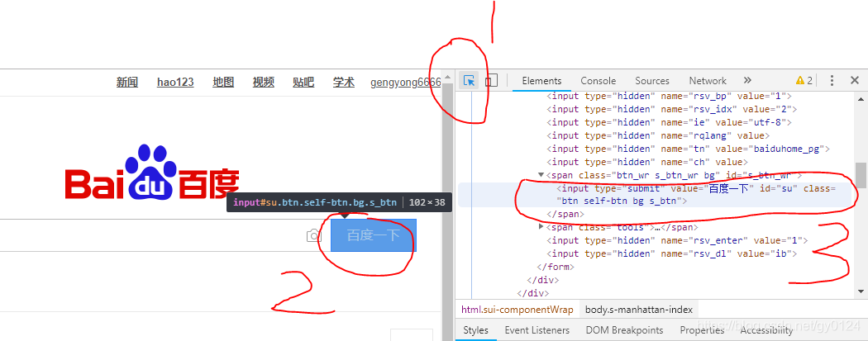Click the camera image search icon

(x=314, y=236)
